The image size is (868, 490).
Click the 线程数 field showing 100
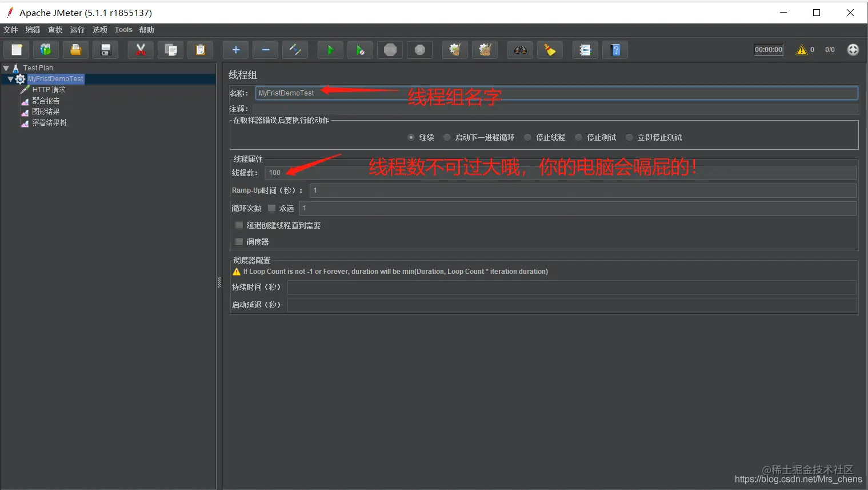(x=561, y=173)
